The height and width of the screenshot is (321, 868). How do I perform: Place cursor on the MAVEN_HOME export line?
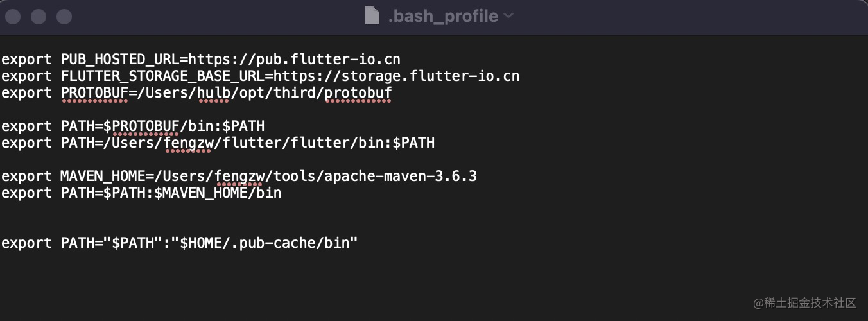pyautogui.click(x=239, y=177)
